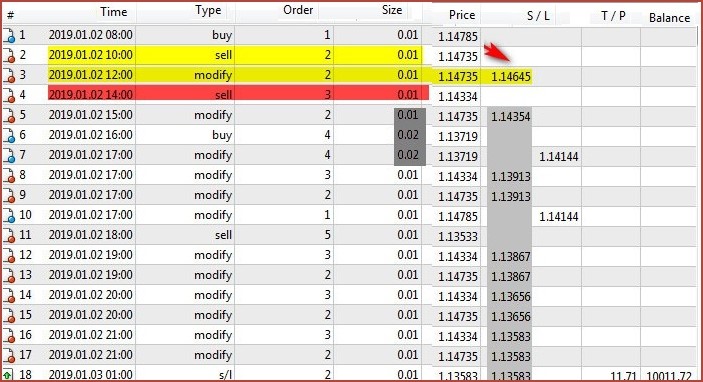
Task: Click the modify icon in row 15
Action: 9,315
